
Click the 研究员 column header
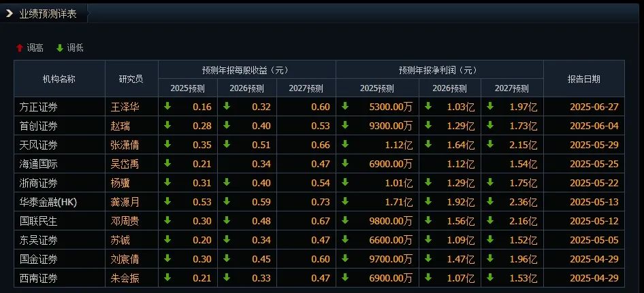(131, 80)
